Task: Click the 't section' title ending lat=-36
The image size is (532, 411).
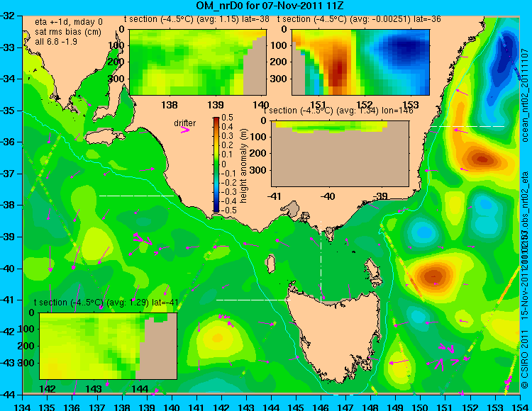Action: [x=359, y=19]
